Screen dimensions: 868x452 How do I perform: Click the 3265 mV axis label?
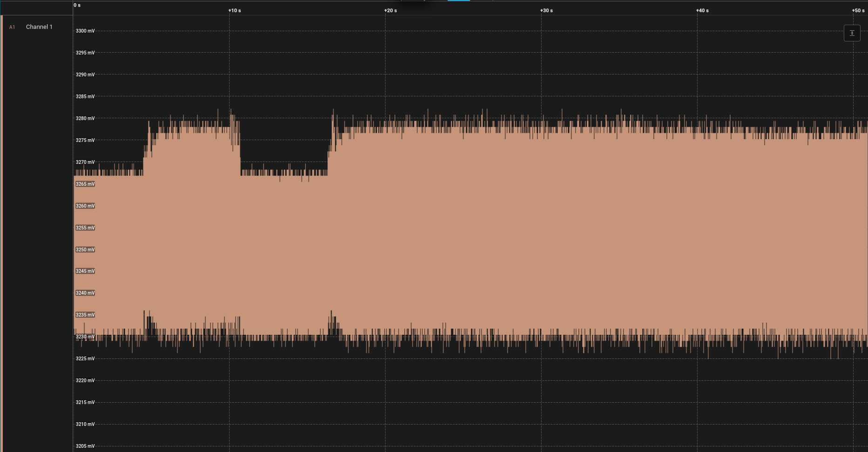tap(85, 184)
